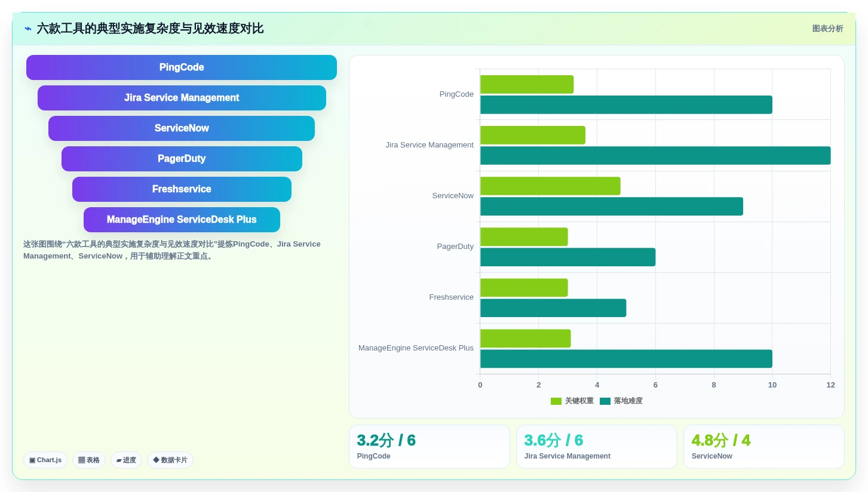Click PagerDuty's teal 落地难度 bar
The height and width of the screenshot is (492, 868).
[568, 257]
